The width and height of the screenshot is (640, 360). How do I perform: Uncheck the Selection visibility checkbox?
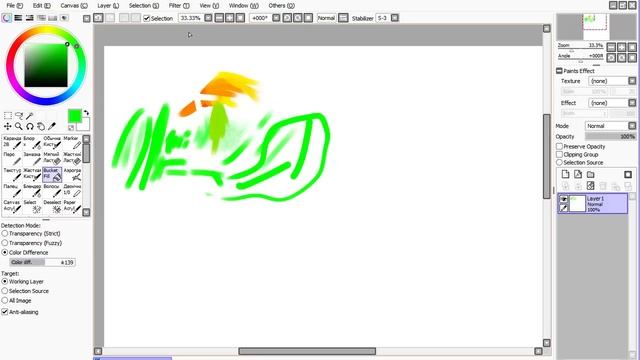tap(147, 18)
